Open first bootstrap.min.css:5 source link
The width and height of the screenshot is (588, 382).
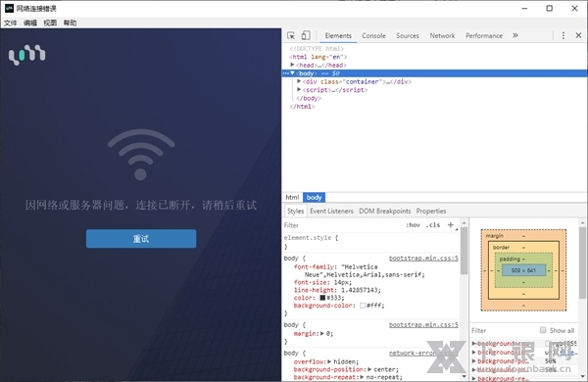point(423,259)
